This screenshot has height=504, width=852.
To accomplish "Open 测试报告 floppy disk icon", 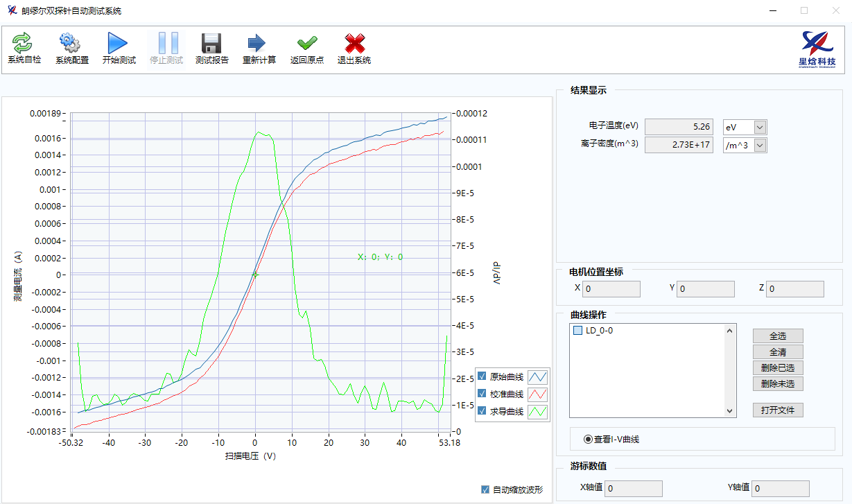I will point(211,44).
